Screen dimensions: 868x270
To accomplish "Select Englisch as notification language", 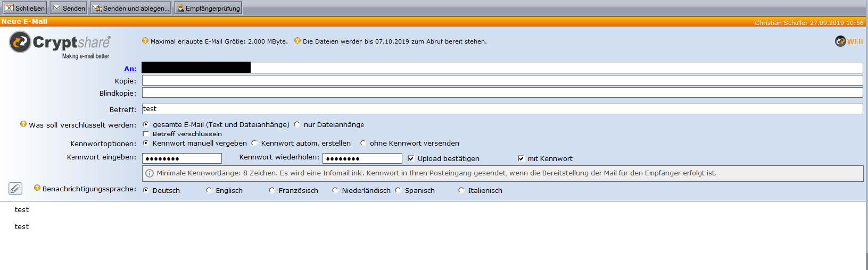I will (209, 190).
